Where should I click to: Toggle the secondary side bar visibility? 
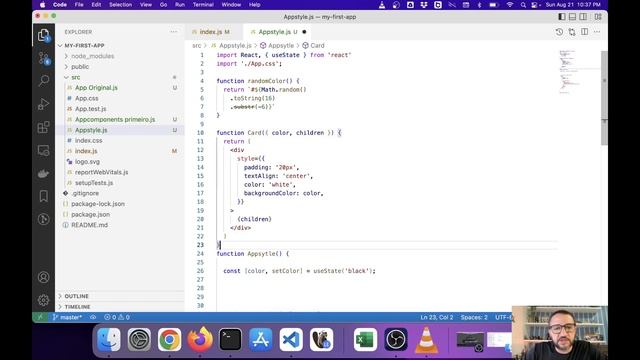583,17
